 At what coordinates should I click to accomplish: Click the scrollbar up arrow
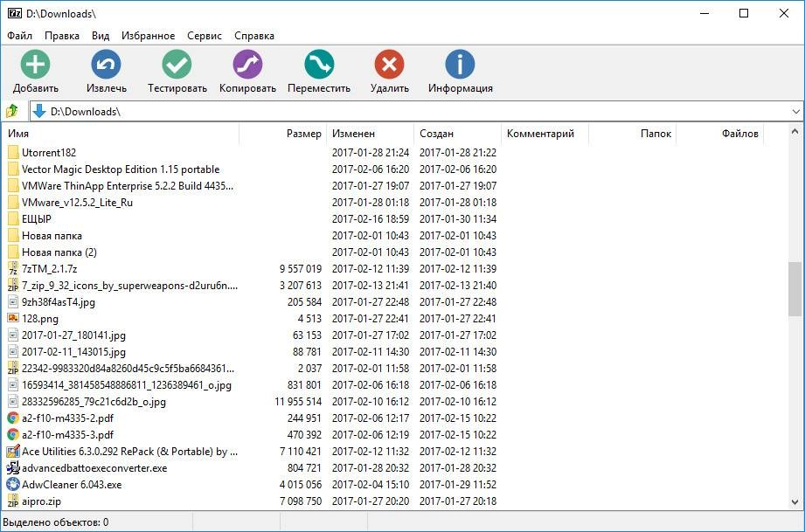point(795,131)
